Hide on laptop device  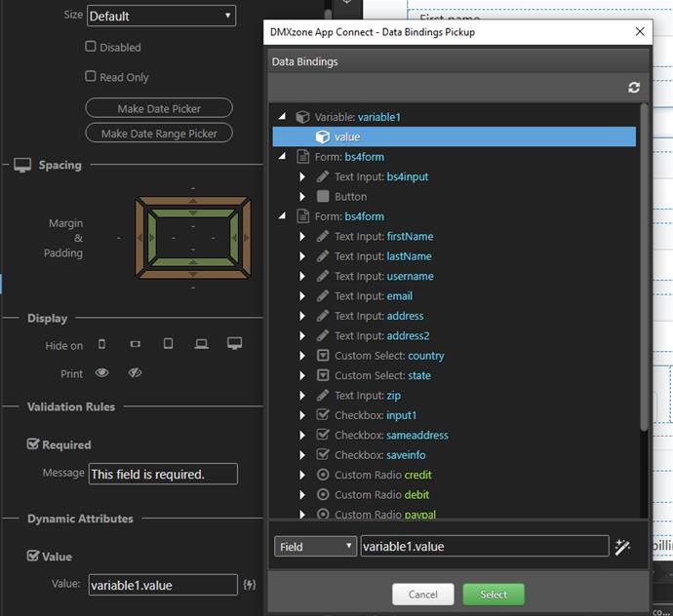coord(201,344)
